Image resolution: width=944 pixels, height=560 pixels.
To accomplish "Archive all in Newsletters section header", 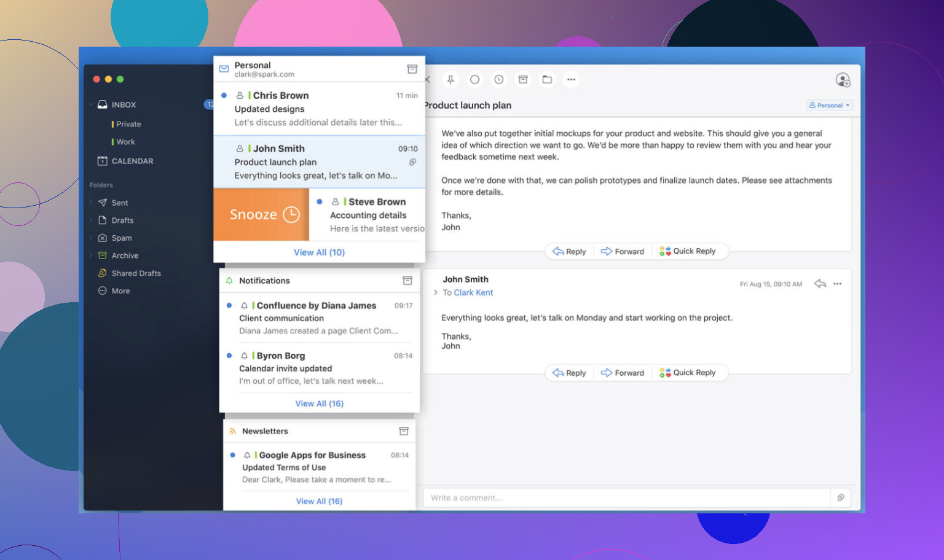I will 404,431.
